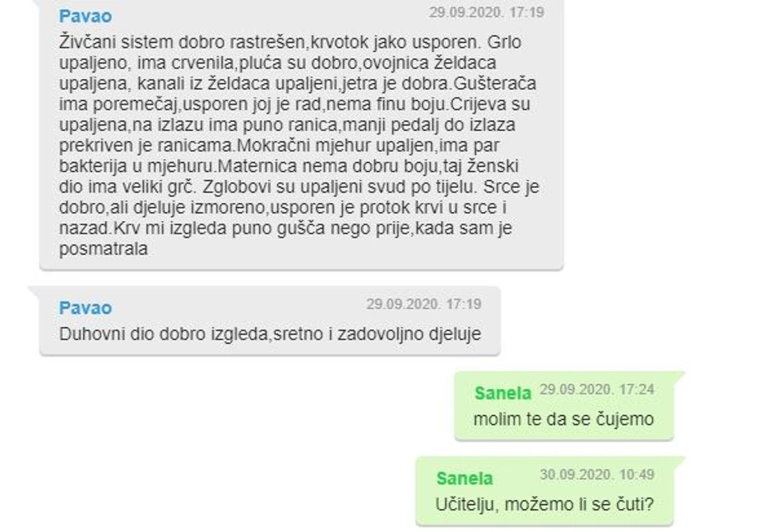Click the 'Duhovni dio dobro izgleda' message text

[x=271, y=335]
